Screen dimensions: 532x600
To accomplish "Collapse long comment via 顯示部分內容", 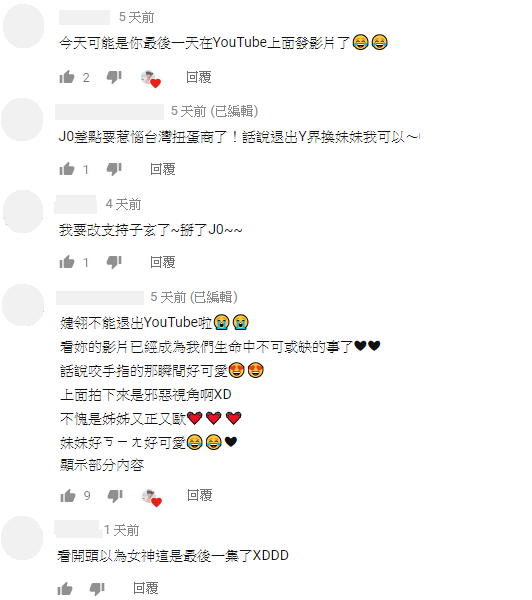I will (x=102, y=465).
